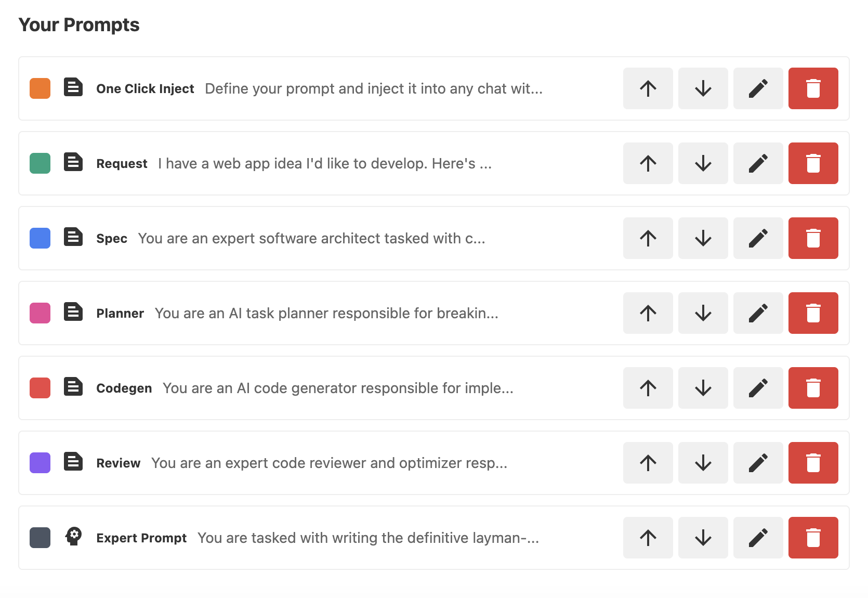This screenshot has width=868, height=598.
Task: Delete the Planner prompt
Action: pyautogui.click(x=813, y=313)
